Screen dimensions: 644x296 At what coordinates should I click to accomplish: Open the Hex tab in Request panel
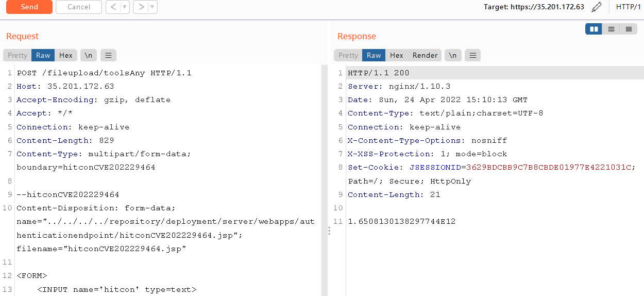pyautogui.click(x=66, y=55)
